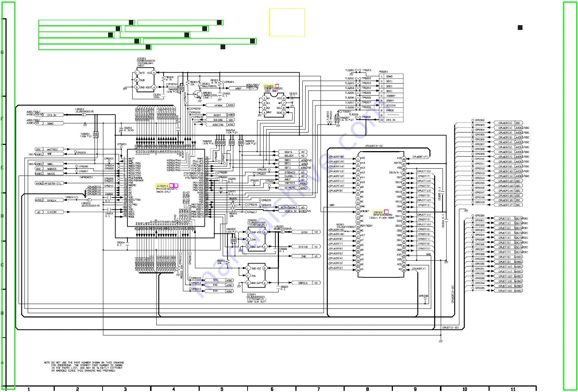Click the IC6302 flash ROM designator

point(378,212)
